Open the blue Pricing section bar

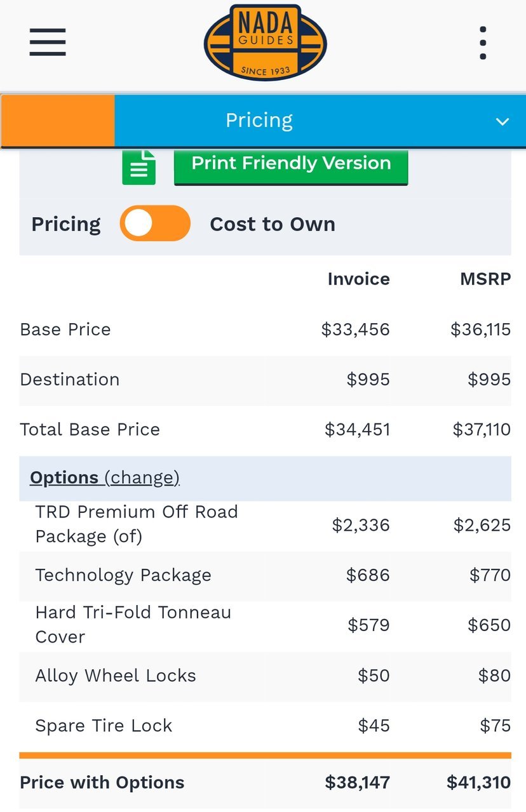(320, 121)
